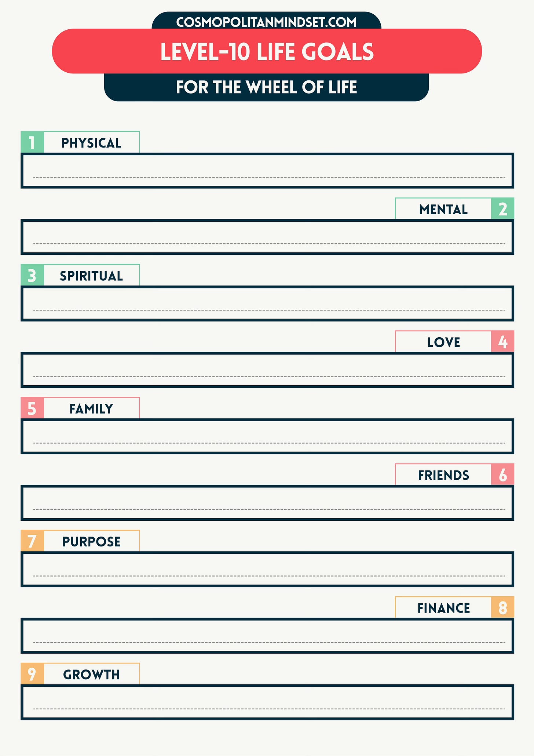Click the green number 2 badge
This screenshot has width=534, height=756.
(x=502, y=208)
